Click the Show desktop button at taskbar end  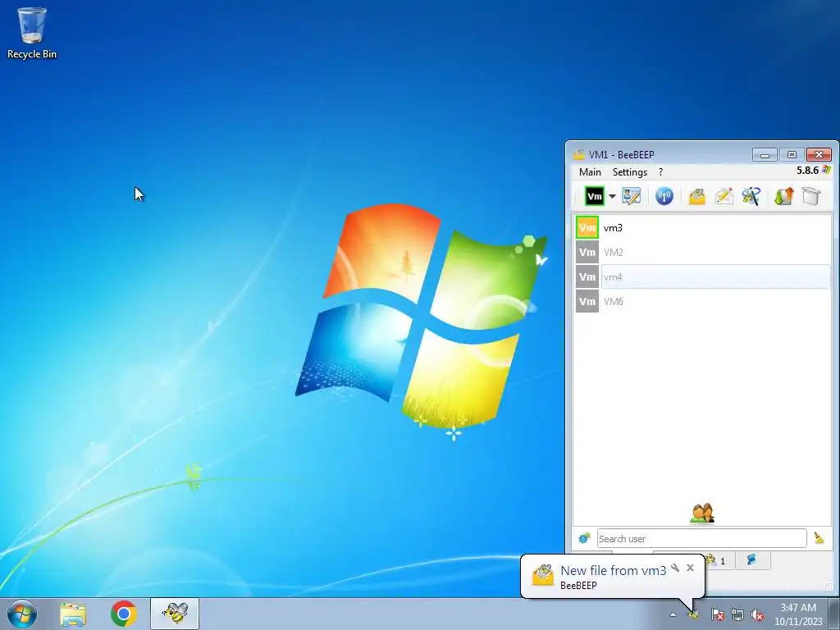point(835,614)
